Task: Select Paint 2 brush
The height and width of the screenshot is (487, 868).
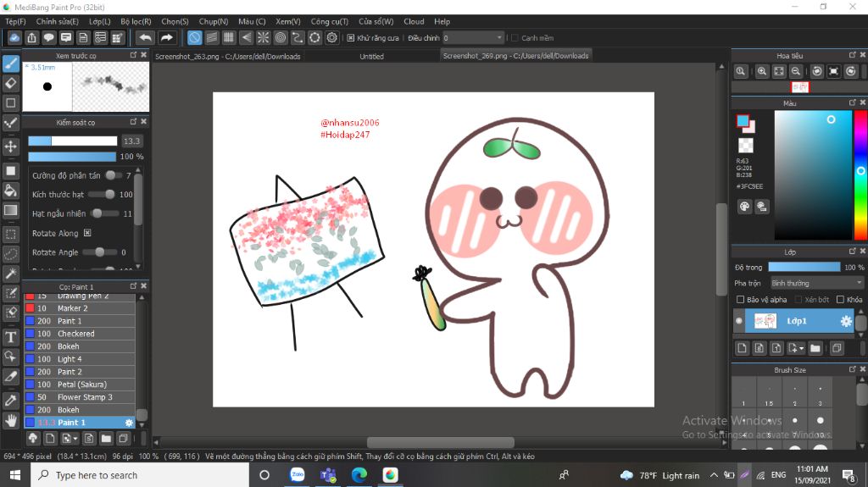Action: [x=80, y=372]
